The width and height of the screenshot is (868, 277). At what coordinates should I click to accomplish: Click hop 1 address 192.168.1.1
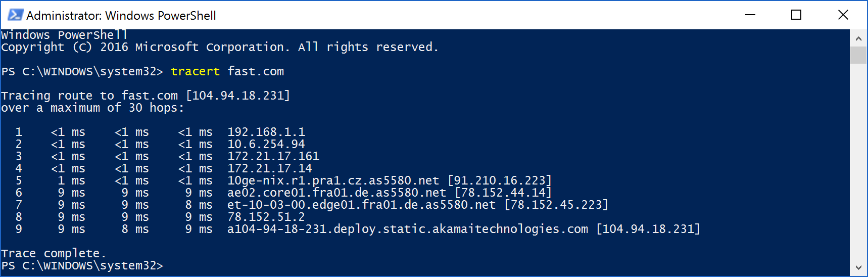point(266,132)
